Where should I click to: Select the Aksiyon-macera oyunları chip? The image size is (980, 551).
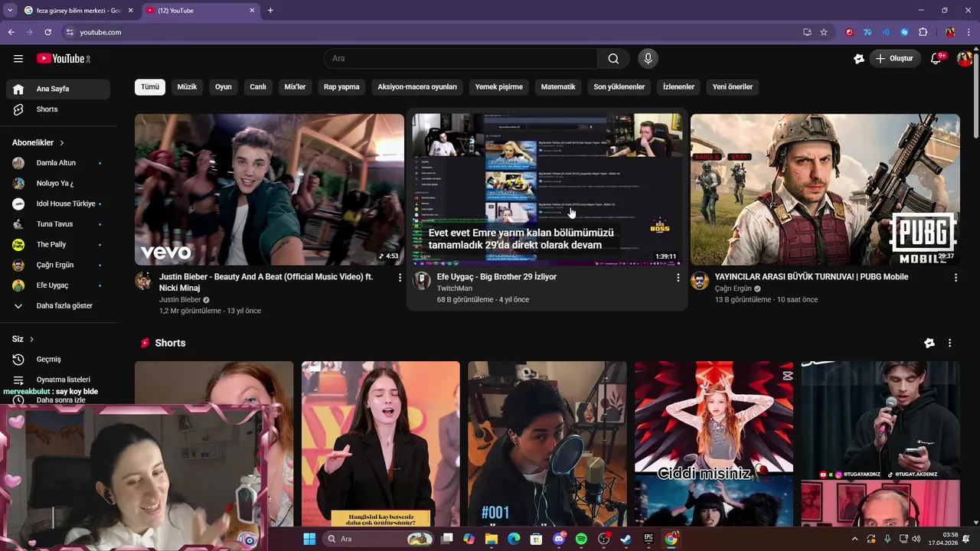pyautogui.click(x=417, y=86)
